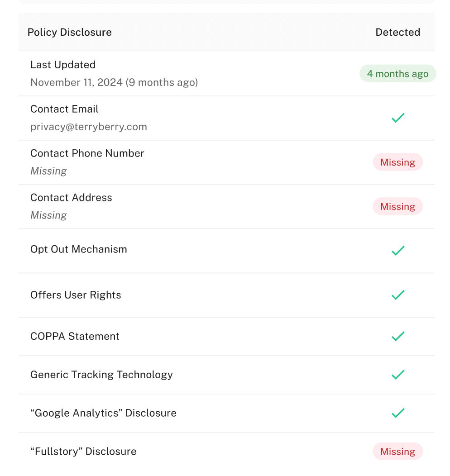This screenshot has height=476, width=450.
Task: Click the '4 months ago' badge
Action: [397, 74]
